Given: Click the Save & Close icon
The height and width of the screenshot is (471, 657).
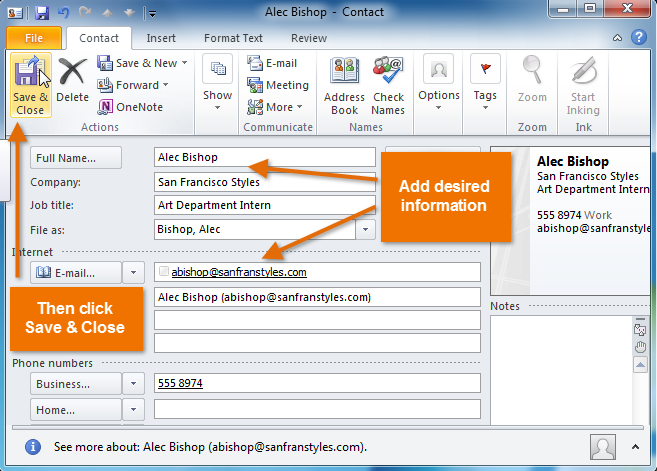Looking at the screenshot, I should pos(30,84).
